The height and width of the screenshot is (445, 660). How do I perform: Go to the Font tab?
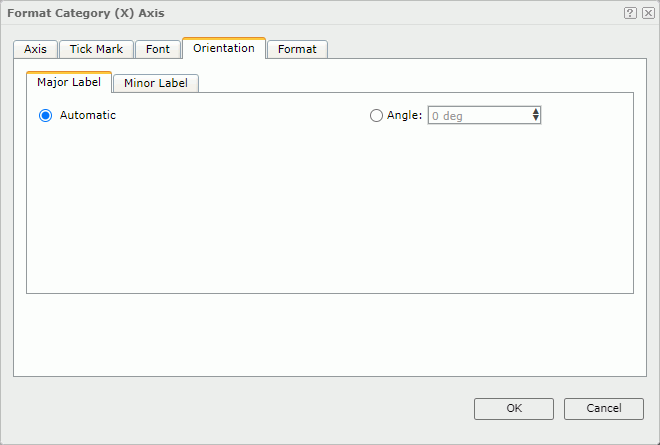click(158, 49)
